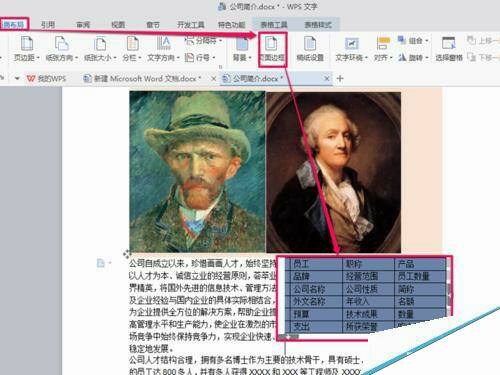
Task: Switch to the 引用 (references) ribbon tab
Action: 48,25
